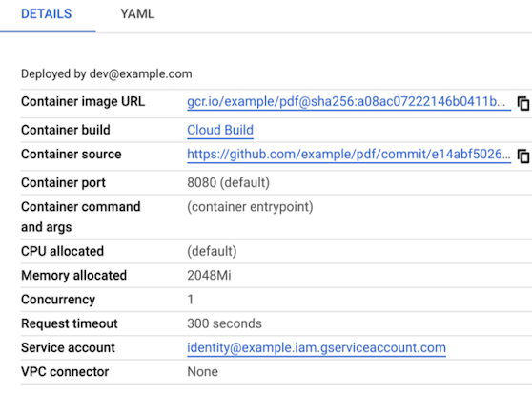
Task: Click the 'Deployed by dev@example.com' text
Action: pos(107,74)
